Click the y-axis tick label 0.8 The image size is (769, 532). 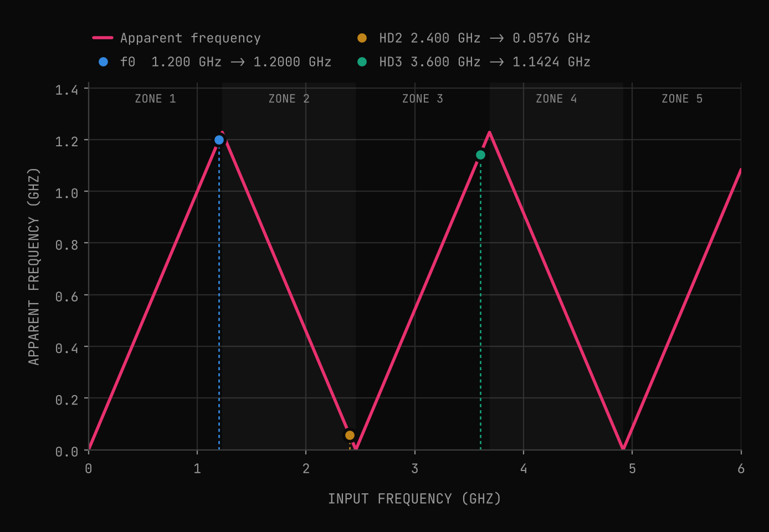click(66, 244)
